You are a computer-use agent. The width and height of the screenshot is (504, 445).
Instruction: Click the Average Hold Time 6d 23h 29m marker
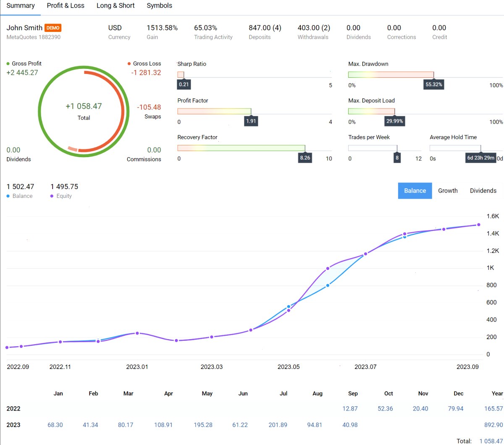(x=481, y=158)
